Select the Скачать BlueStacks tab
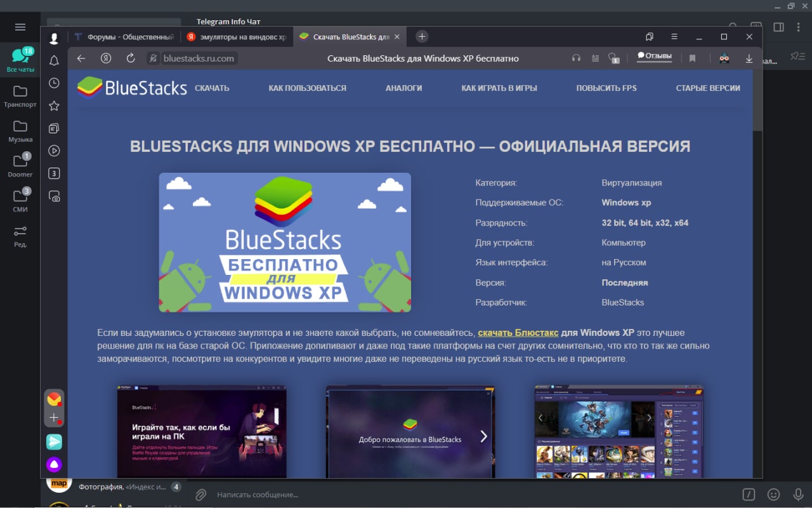812x508 pixels. 349,37
